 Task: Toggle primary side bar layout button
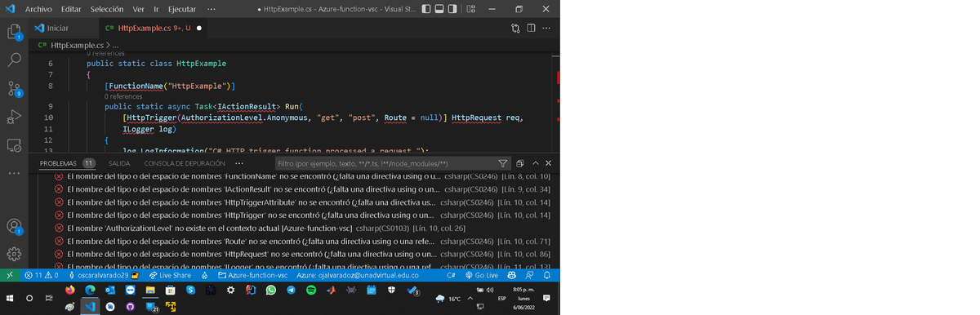(426, 9)
